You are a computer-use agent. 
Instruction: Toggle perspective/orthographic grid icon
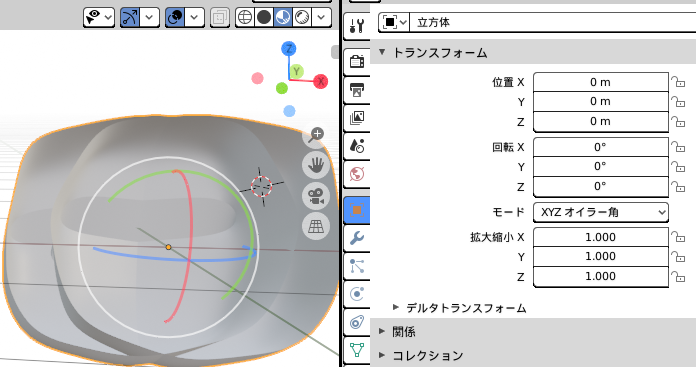point(316,227)
